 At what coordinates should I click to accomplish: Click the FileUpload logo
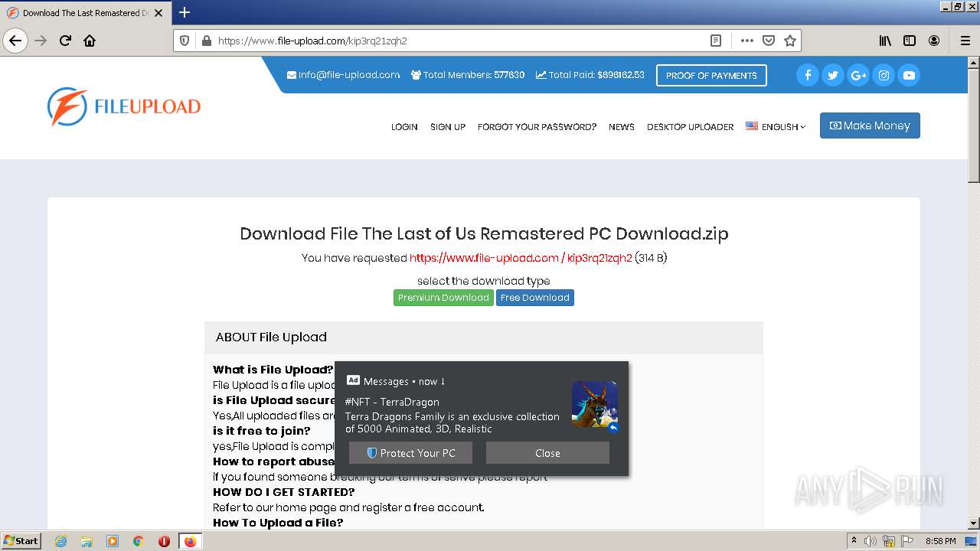pos(124,106)
